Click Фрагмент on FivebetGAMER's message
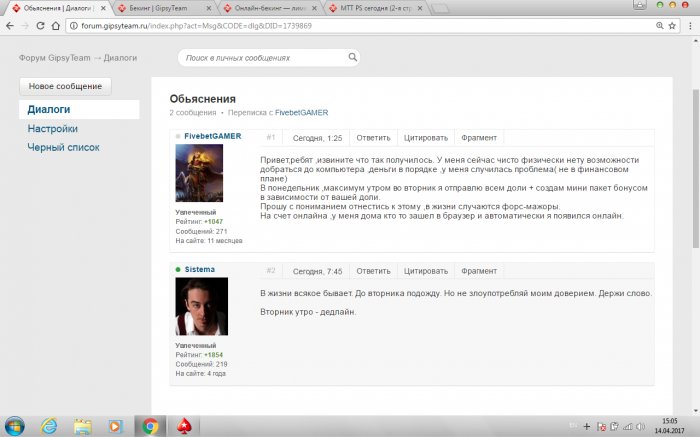 [x=479, y=138]
